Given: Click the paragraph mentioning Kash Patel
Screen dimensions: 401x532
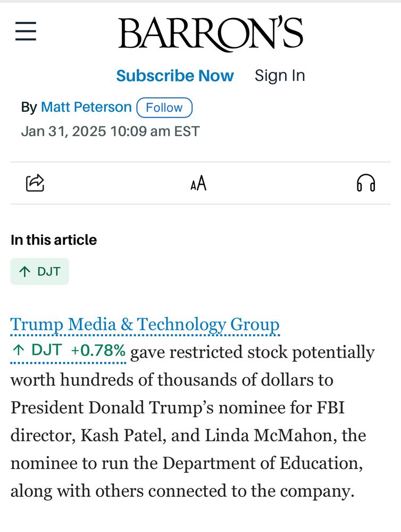Looking at the screenshot, I should (191, 421).
